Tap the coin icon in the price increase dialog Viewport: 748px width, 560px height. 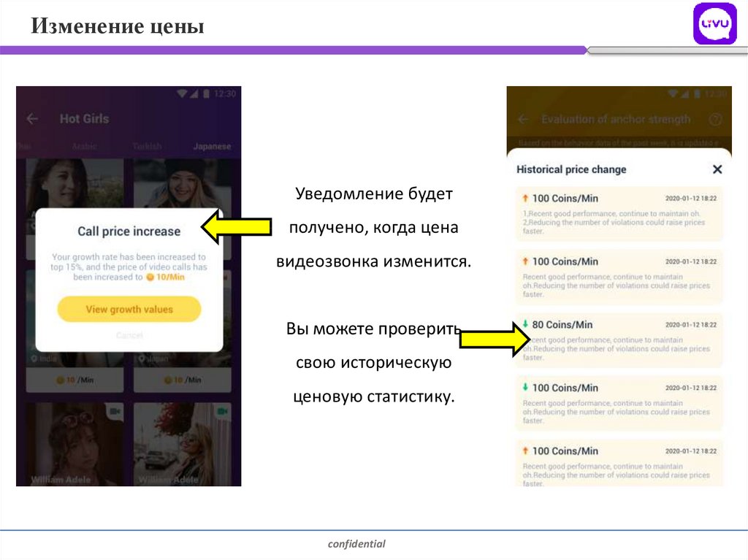(150, 277)
